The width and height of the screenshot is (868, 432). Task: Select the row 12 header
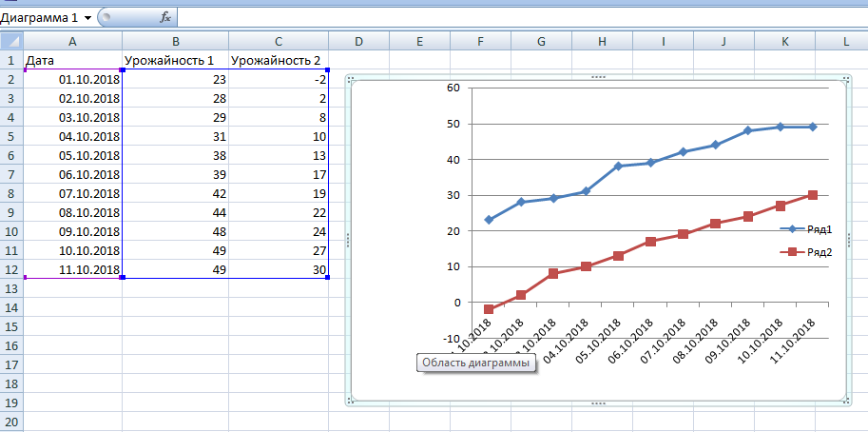(10, 270)
